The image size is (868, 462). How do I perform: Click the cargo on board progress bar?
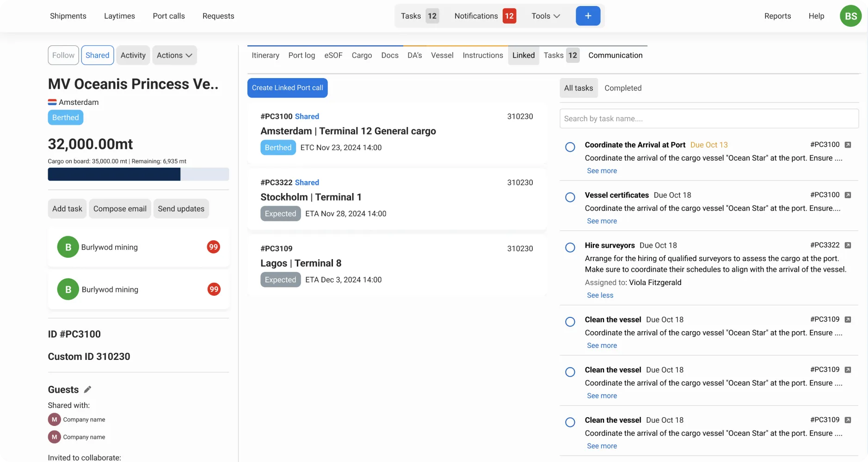click(138, 174)
